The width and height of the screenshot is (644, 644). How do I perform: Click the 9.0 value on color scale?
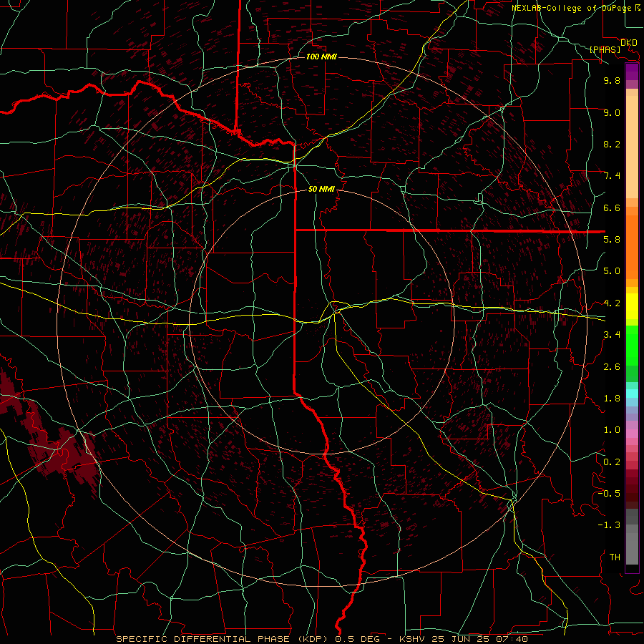coord(612,112)
